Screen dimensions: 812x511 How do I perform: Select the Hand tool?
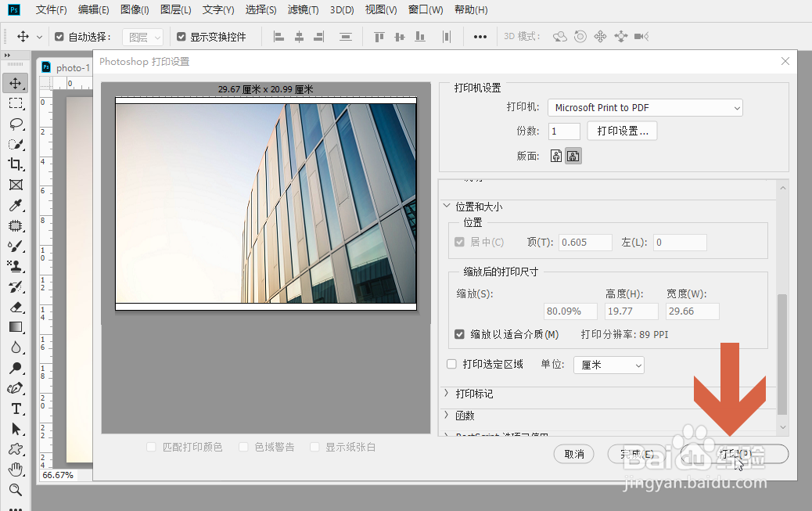point(16,470)
